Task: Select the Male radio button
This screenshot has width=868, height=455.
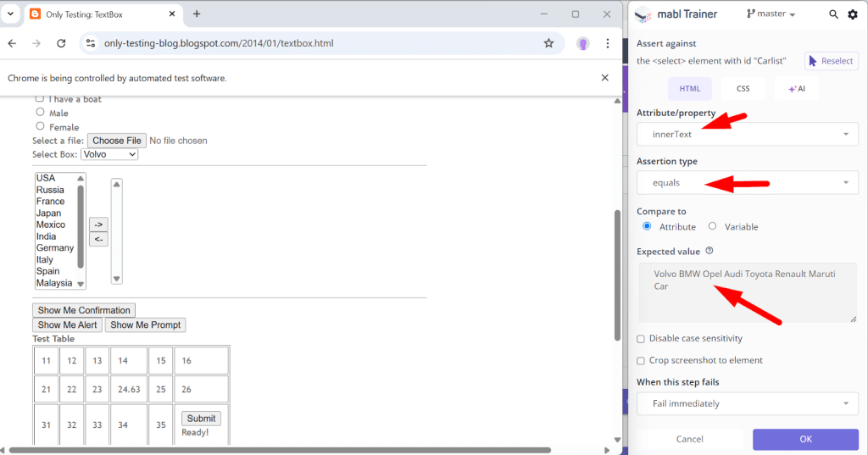Action: tap(40, 112)
